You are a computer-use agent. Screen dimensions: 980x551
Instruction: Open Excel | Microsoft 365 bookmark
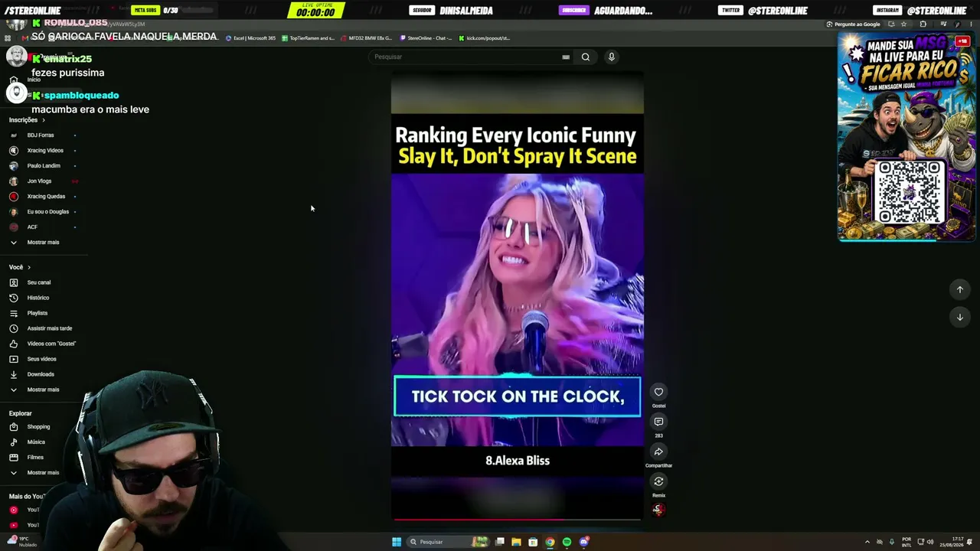(250, 38)
